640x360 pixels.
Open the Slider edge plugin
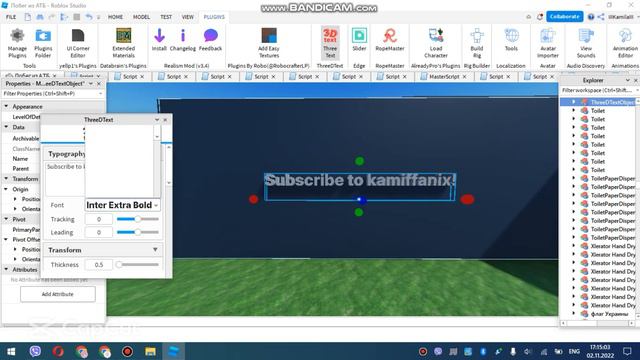(x=359, y=40)
